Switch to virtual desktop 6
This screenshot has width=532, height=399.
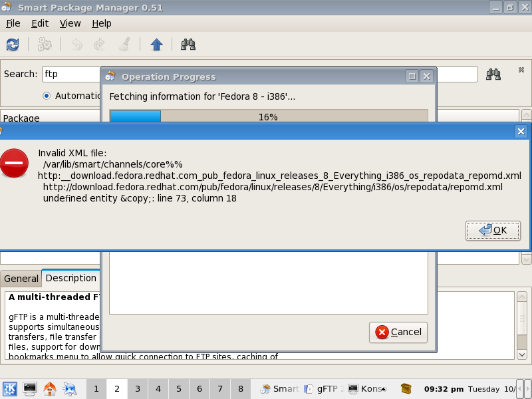[199, 389]
